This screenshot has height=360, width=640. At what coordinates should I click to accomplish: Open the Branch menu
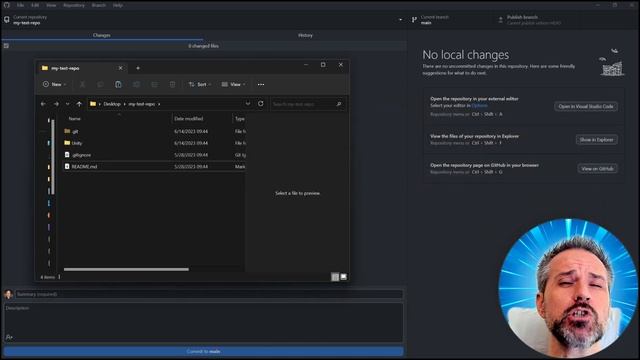(x=99, y=5)
